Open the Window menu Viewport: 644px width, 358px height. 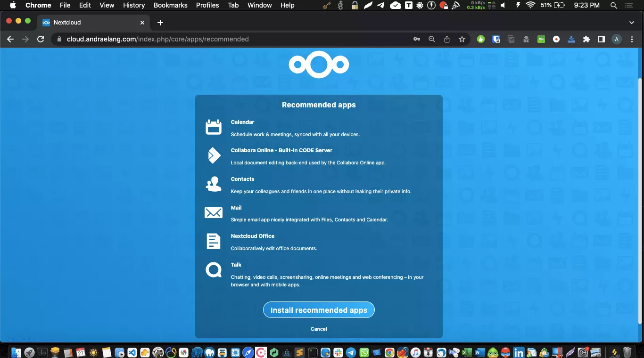tap(260, 5)
